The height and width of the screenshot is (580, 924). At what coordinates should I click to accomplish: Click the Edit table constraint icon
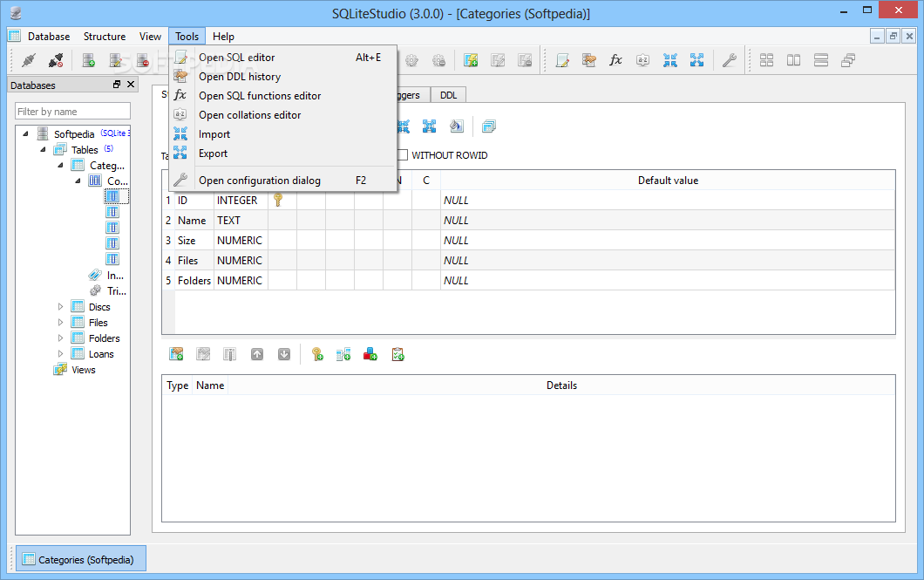tap(203, 354)
